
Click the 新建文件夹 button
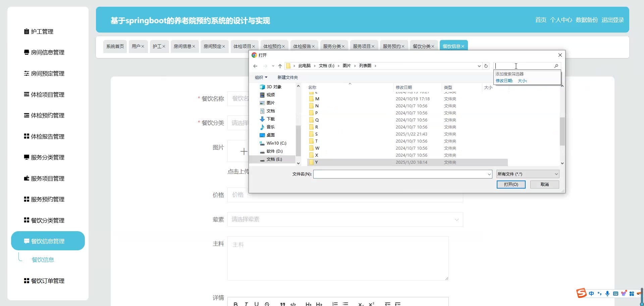pyautogui.click(x=287, y=78)
